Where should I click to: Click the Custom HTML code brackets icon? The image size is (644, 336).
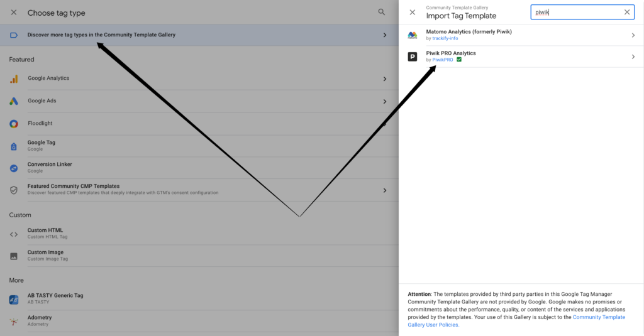point(14,234)
